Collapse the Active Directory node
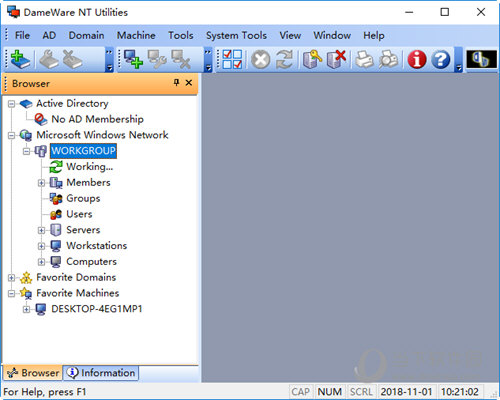The height and width of the screenshot is (400, 500). point(12,104)
